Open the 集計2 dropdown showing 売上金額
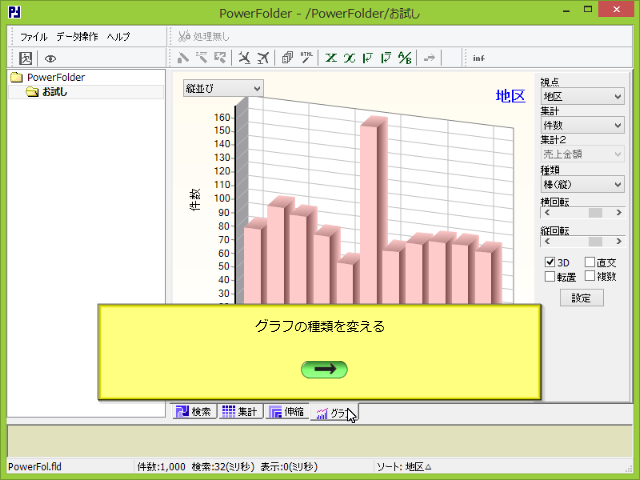Screen dimensions: 640x480 (x=582, y=154)
